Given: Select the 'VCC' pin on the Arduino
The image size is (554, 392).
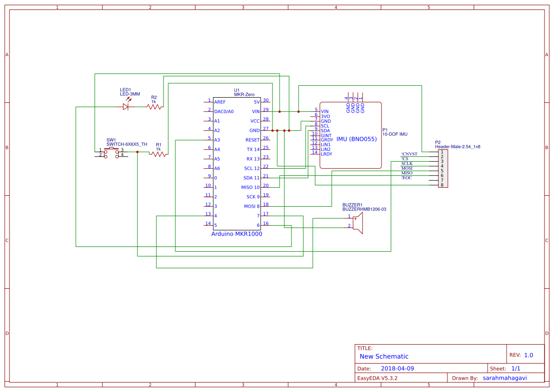Looking at the screenshot, I should pos(255,121).
